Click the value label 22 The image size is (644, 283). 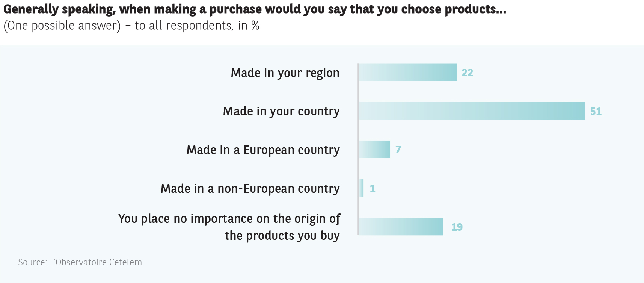[x=467, y=73]
